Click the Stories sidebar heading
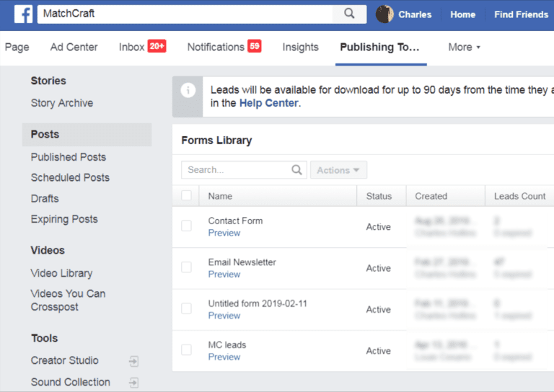This screenshot has width=554, height=392. point(48,81)
